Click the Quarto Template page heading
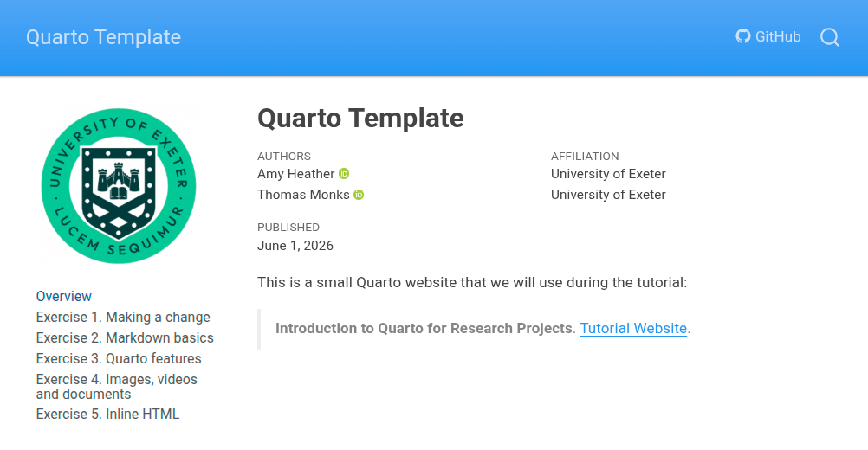The width and height of the screenshot is (868, 450). [x=360, y=118]
